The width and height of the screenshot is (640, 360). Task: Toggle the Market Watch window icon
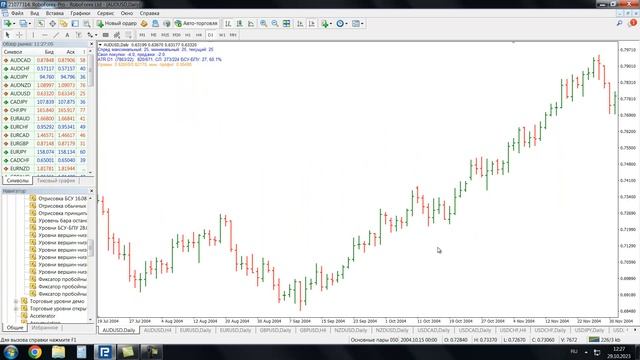coord(41,24)
